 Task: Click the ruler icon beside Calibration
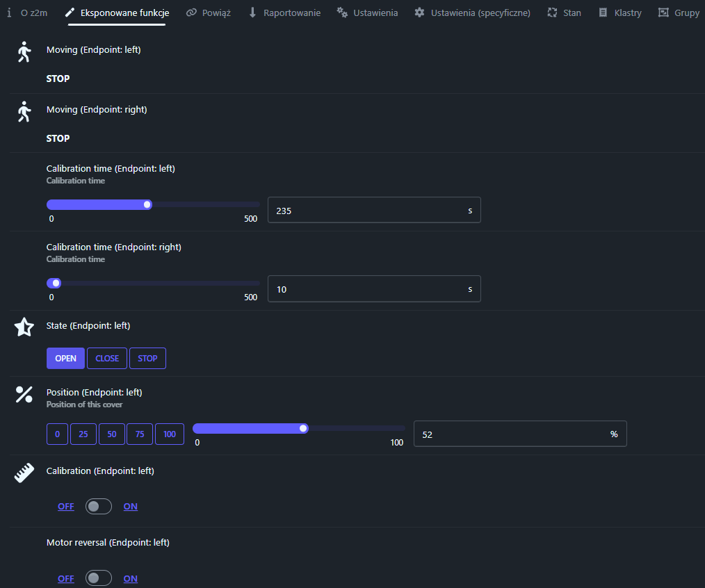(x=24, y=473)
